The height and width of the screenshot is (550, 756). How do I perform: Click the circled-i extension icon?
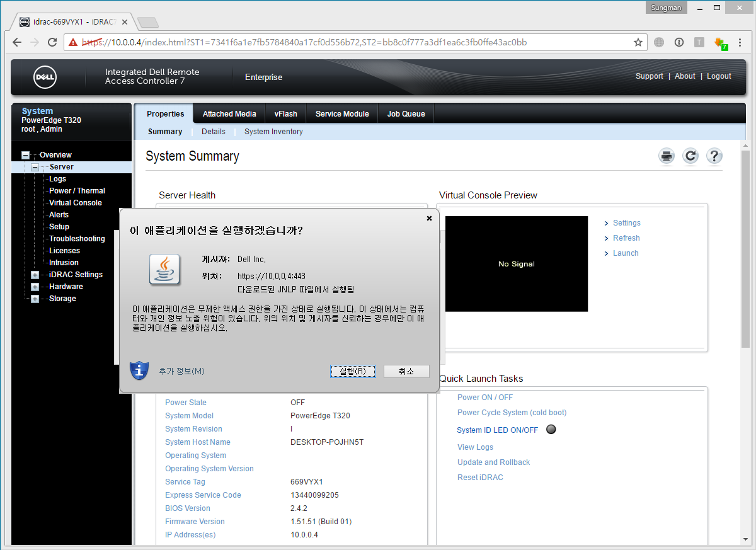click(679, 42)
